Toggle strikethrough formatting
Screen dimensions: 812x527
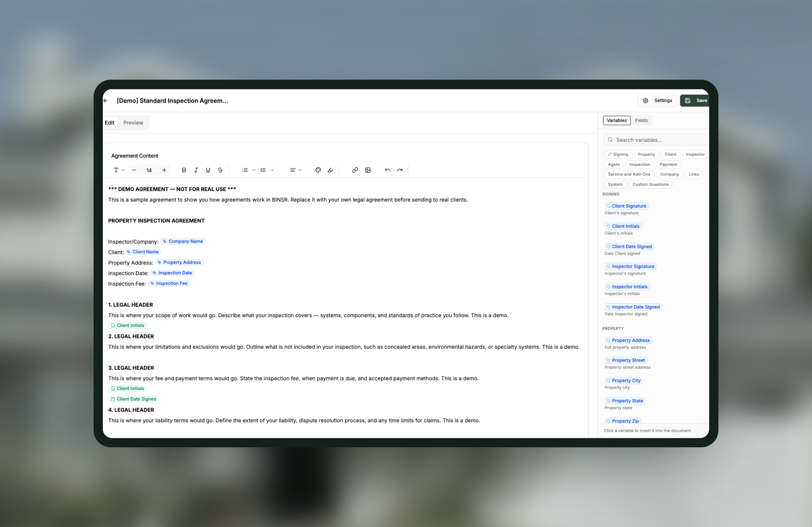(220, 170)
